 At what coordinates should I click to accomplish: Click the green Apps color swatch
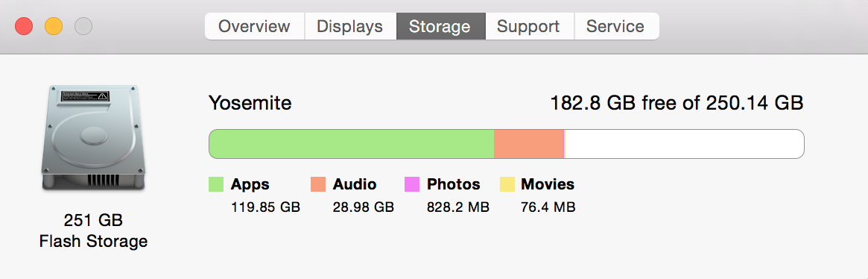(x=216, y=184)
